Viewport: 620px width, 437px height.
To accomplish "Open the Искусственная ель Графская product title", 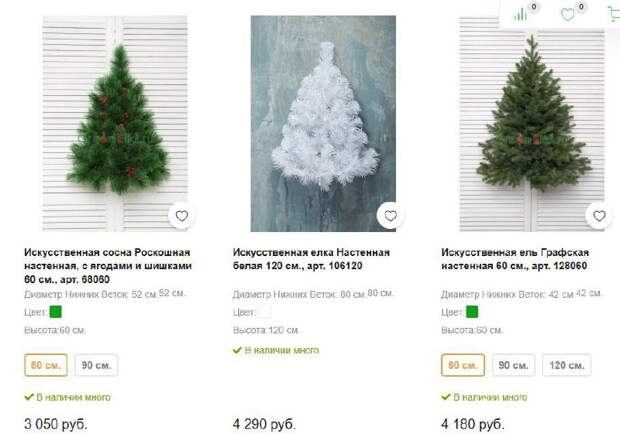I will pyautogui.click(x=515, y=259).
